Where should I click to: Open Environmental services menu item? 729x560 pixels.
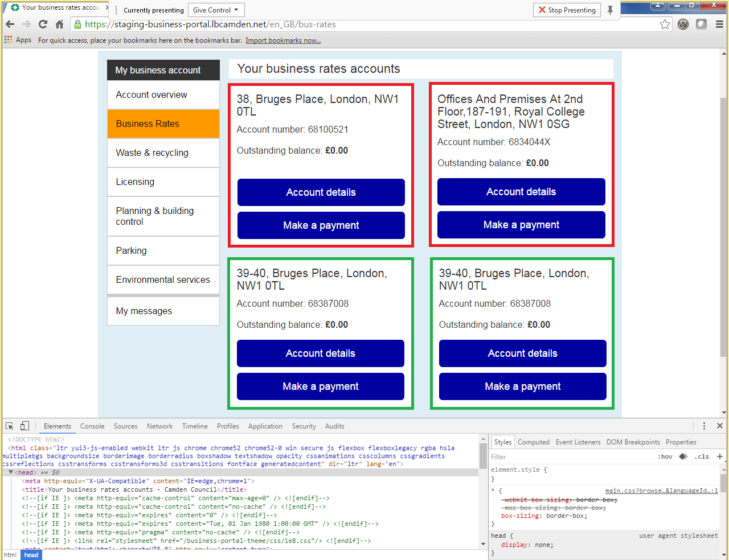click(163, 280)
